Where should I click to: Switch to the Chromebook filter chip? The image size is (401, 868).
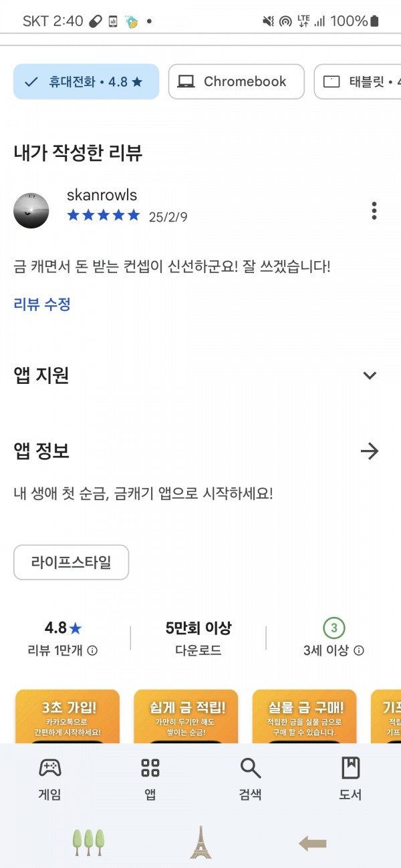coord(236,81)
